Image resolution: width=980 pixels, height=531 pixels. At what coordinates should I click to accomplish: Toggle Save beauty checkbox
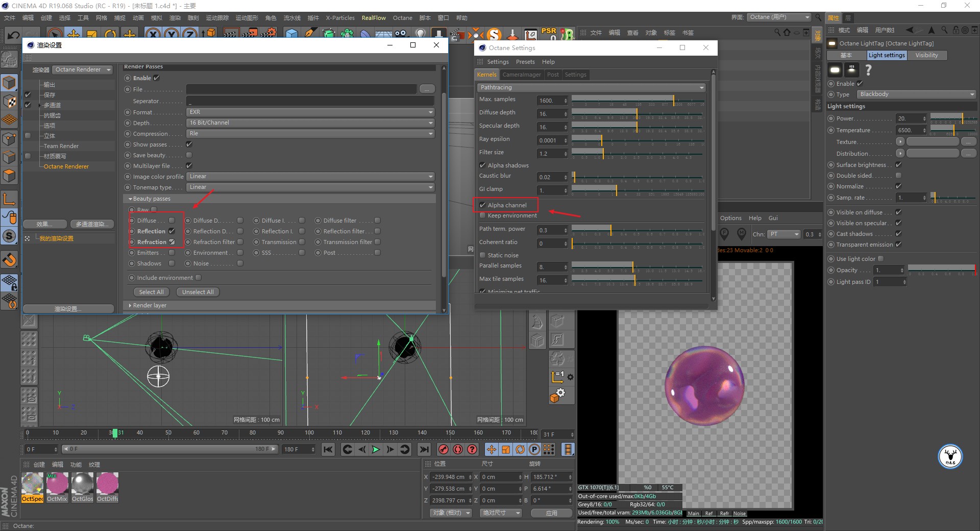pos(189,155)
